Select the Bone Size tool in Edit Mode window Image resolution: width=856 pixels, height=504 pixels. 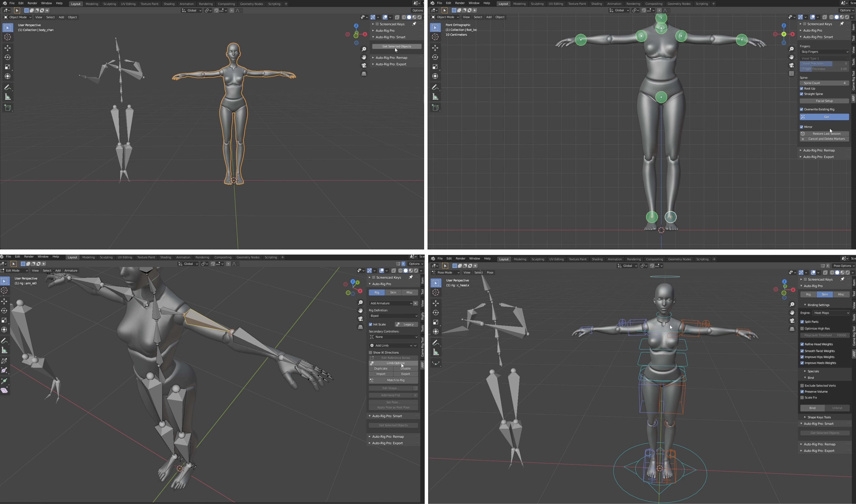pyautogui.click(x=4, y=370)
